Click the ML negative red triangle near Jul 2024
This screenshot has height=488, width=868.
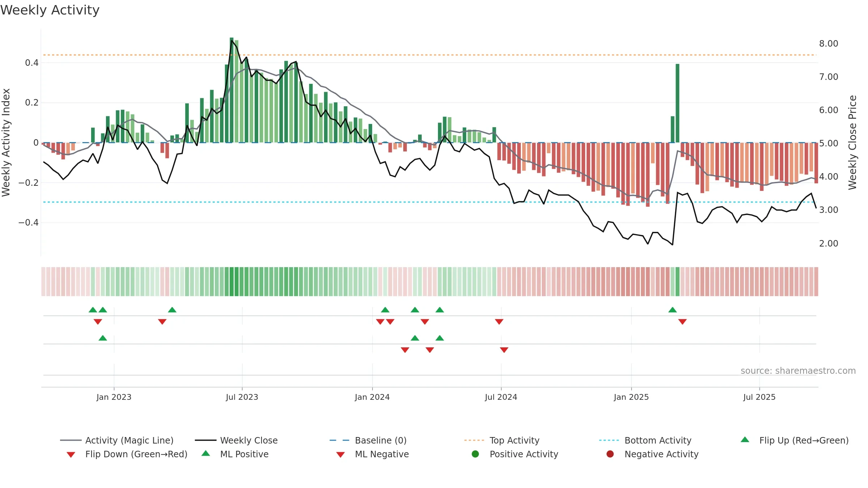click(504, 350)
